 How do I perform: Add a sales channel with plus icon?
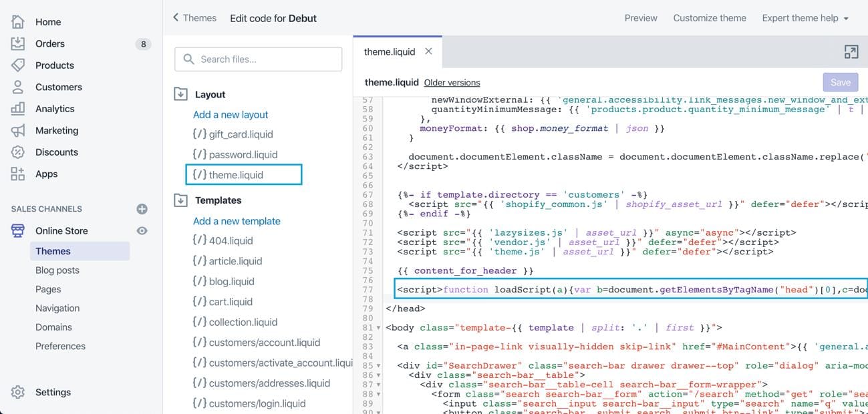click(142, 209)
